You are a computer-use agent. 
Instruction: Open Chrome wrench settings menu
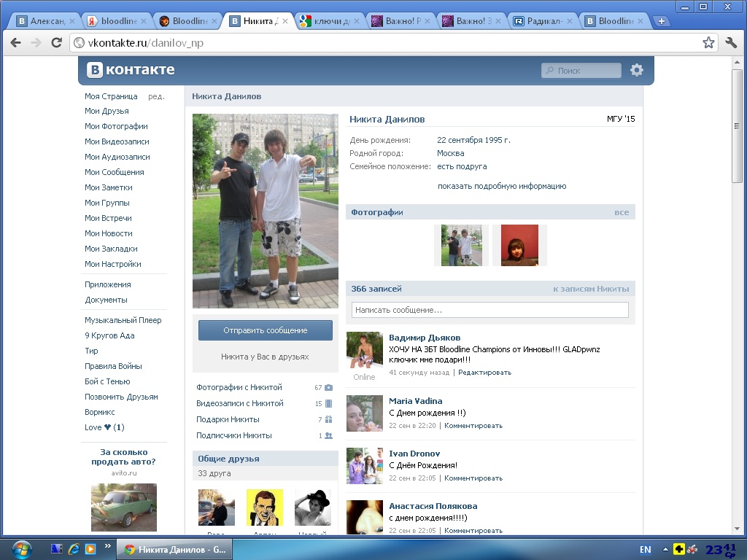pyautogui.click(x=731, y=43)
